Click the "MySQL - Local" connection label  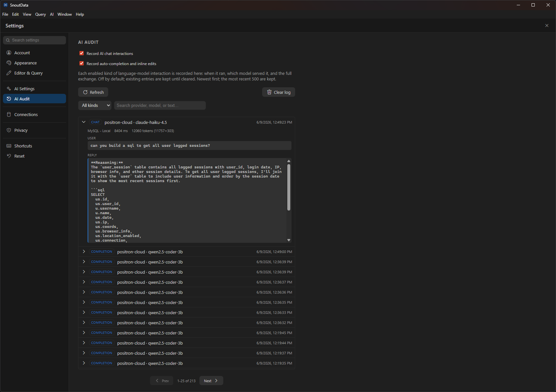point(99,131)
